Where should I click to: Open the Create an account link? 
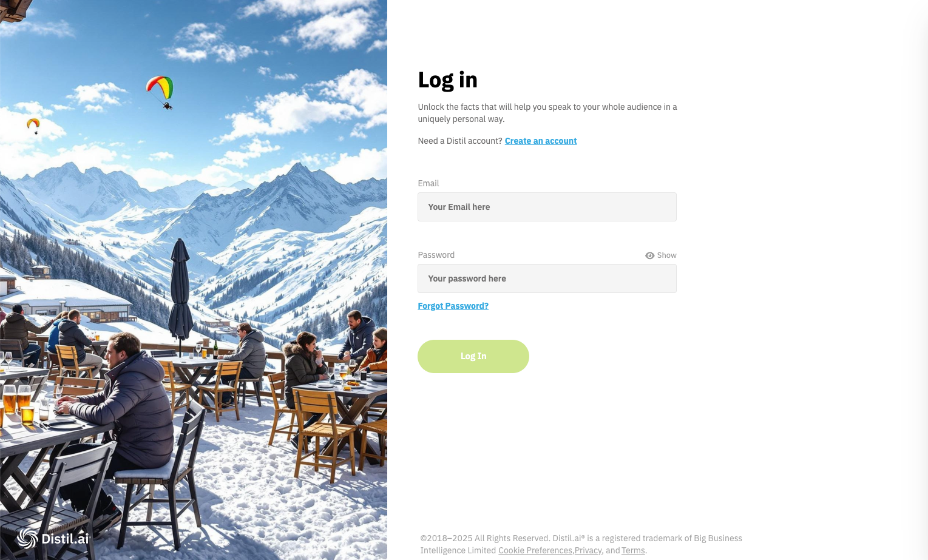click(x=541, y=141)
